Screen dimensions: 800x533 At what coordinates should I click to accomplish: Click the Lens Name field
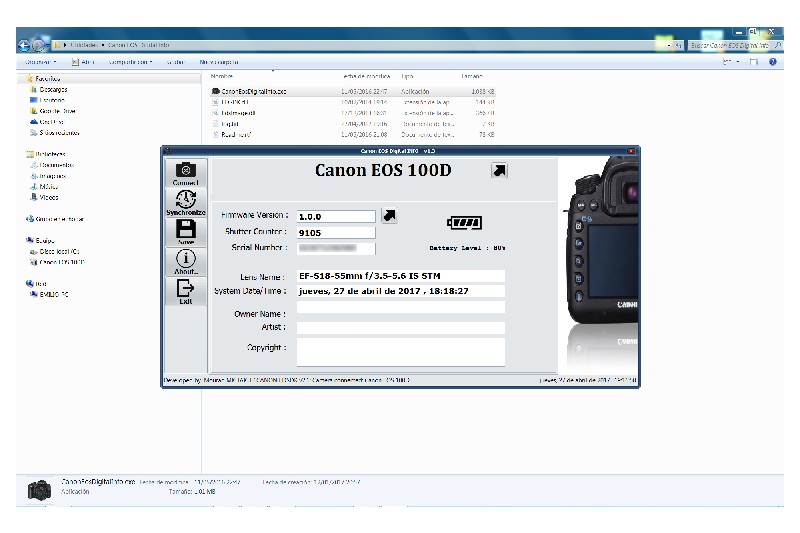point(401,276)
